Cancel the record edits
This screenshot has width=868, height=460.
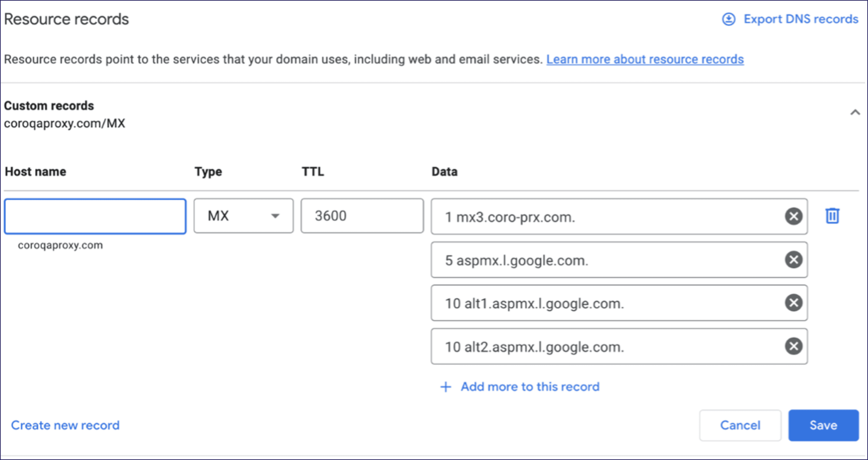click(x=740, y=425)
